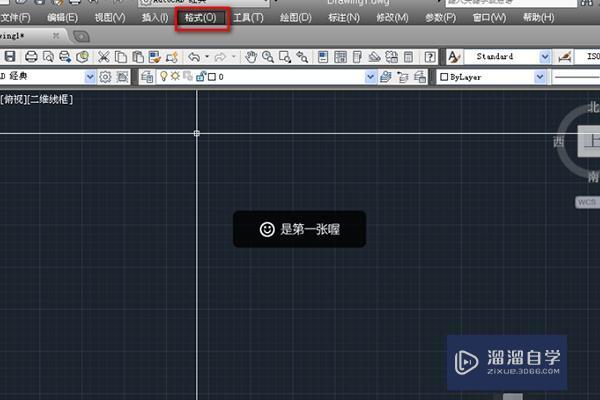Image resolution: width=600 pixels, height=400 pixels.
Task: Open the Properties palette icon
Action: 323,57
